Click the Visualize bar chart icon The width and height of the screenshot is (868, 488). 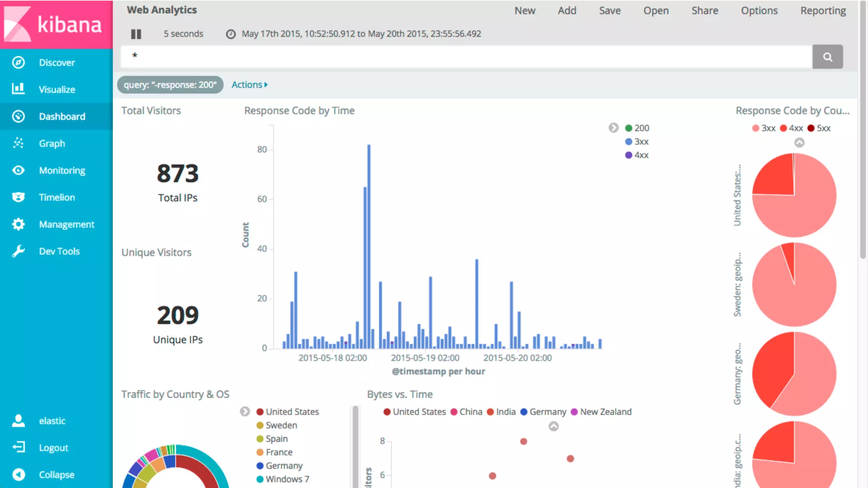pyautogui.click(x=18, y=89)
